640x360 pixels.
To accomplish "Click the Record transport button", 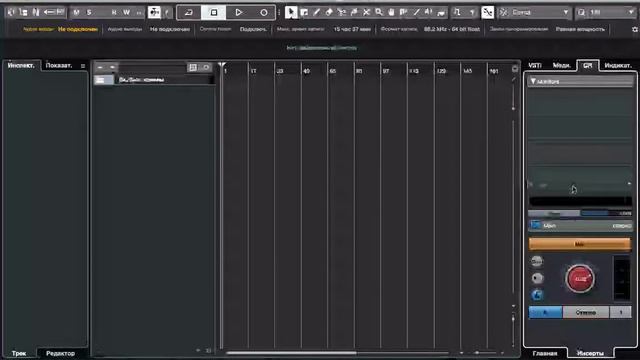I will [264, 13].
